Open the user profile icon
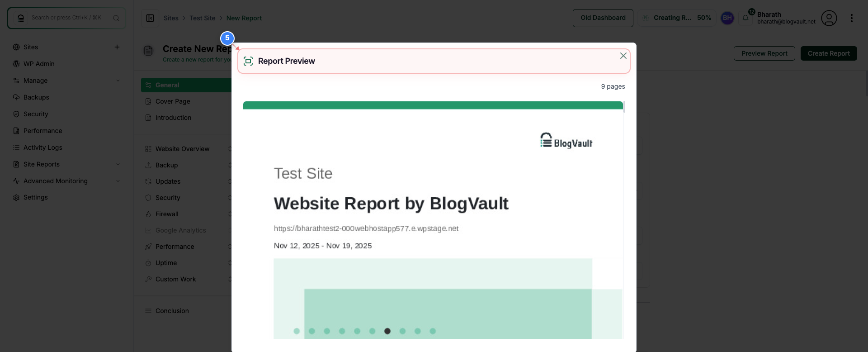Image resolution: width=868 pixels, height=352 pixels. pos(829,18)
